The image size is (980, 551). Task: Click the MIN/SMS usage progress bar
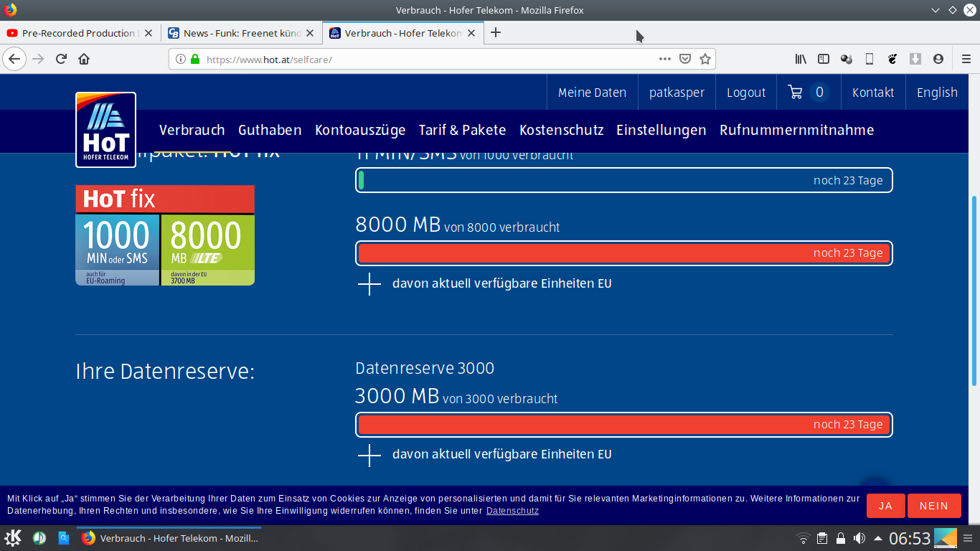coord(624,180)
